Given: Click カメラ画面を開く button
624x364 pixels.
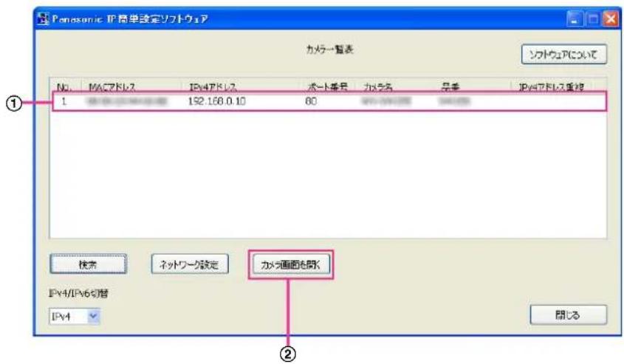Looking at the screenshot, I should (x=291, y=264).
